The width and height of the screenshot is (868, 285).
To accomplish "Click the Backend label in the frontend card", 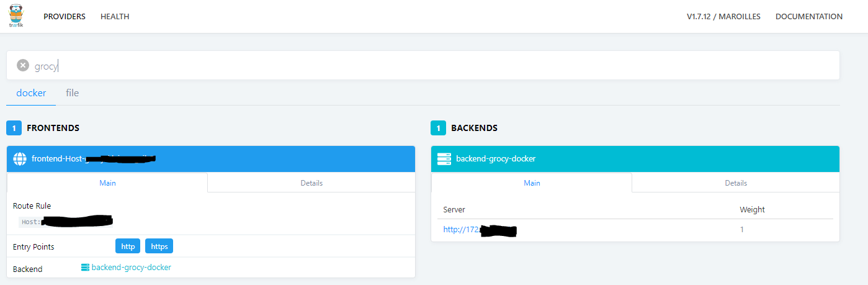I will [x=28, y=269].
